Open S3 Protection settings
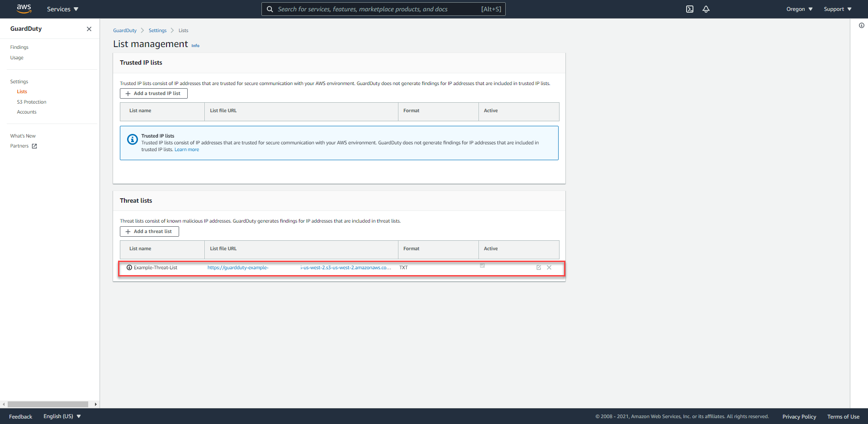Screen dimensions: 868x424 pyautogui.click(x=32, y=102)
